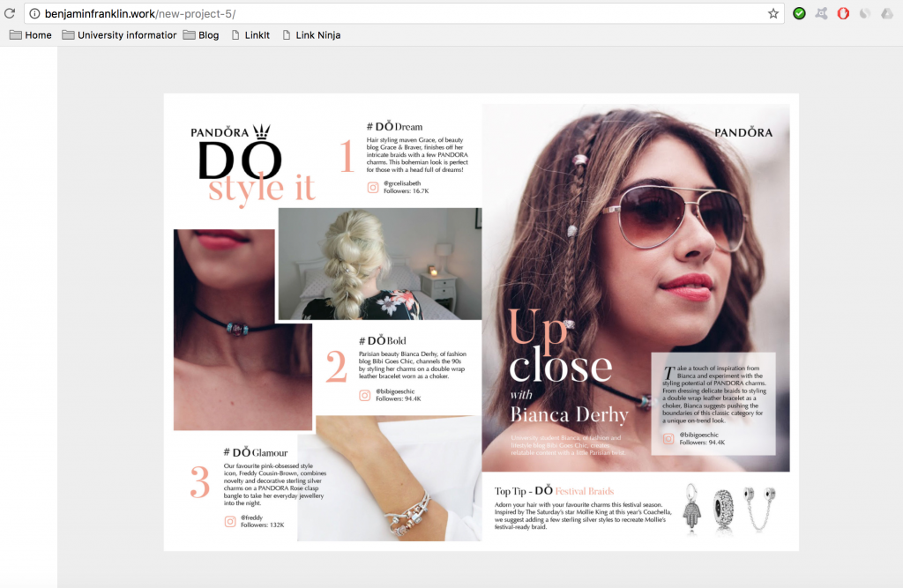Click the PANDORA crown logo top left
903x588 pixels.
coord(231,132)
